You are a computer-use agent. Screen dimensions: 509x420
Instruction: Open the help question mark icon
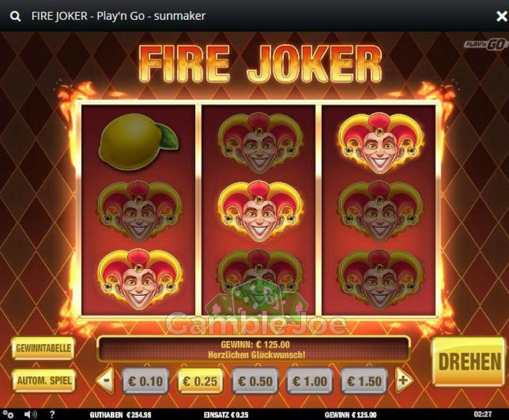(x=52, y=415)
